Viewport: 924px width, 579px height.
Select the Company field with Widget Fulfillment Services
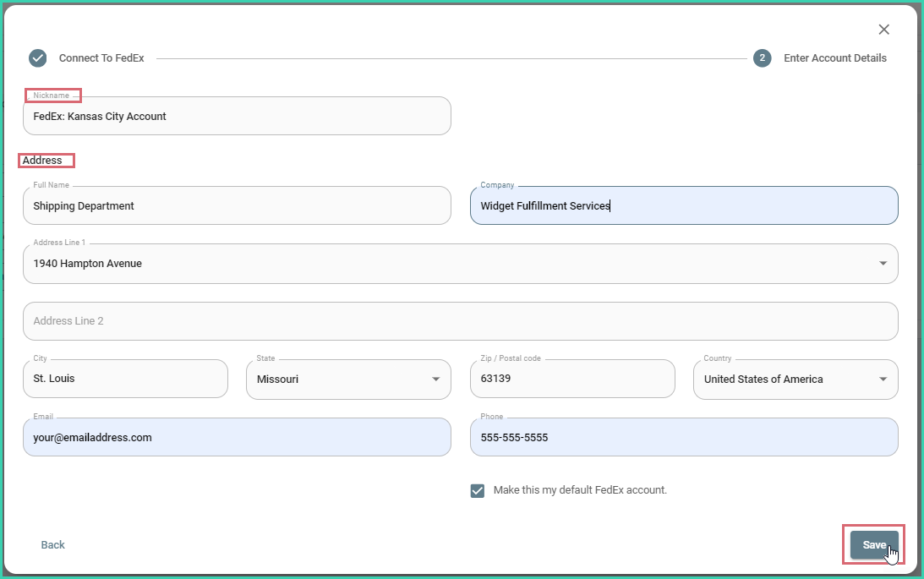(684, 205)
